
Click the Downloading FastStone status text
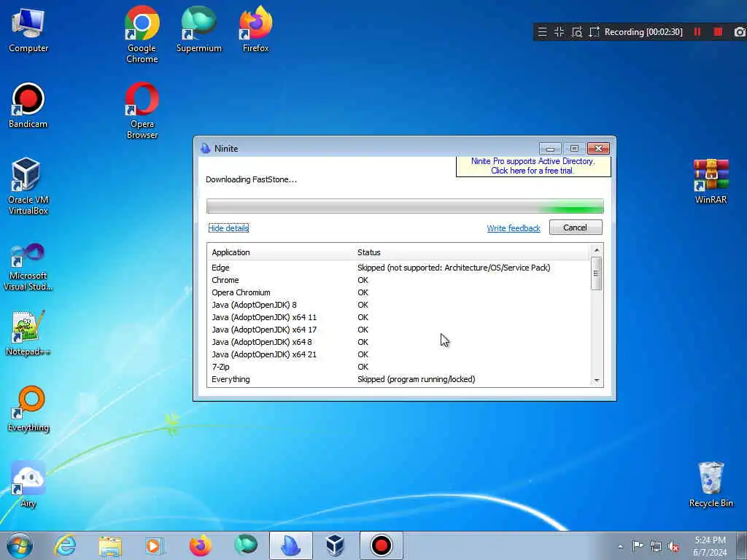(251, 179)
